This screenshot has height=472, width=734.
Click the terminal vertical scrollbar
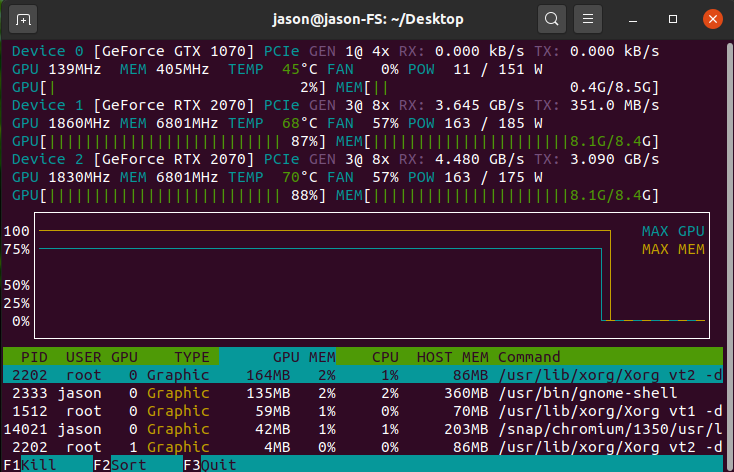pos(729,255)
